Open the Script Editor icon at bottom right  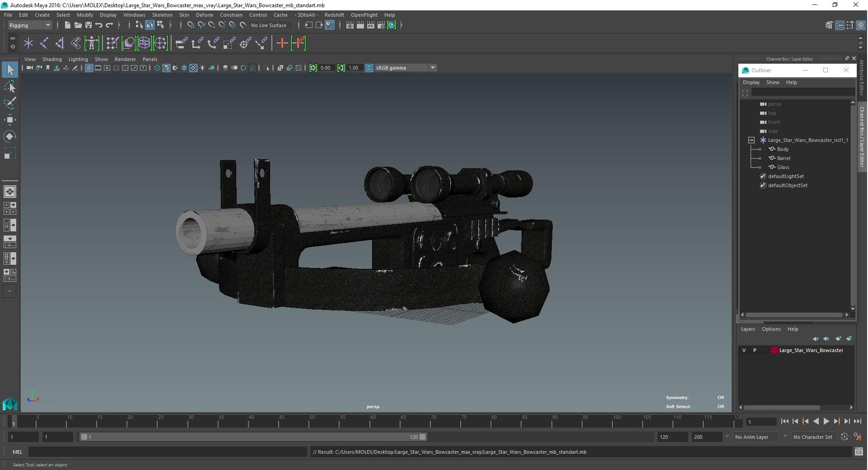(x=859, y=451)
